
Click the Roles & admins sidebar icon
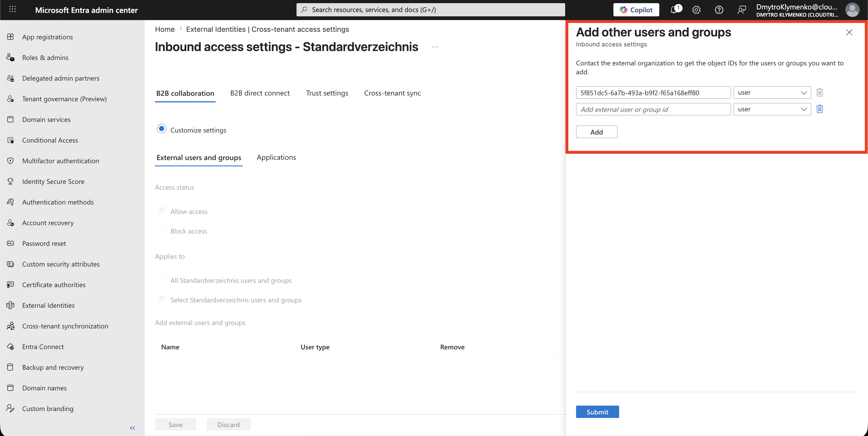[10, 57]
